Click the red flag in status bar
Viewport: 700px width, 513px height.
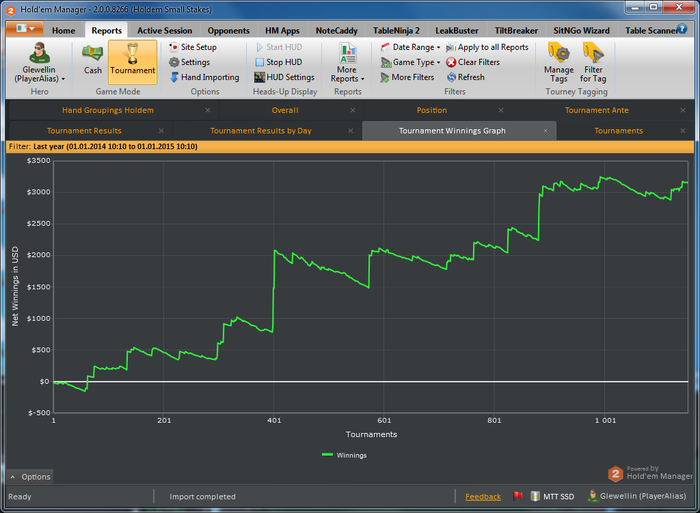coord(518,496)
